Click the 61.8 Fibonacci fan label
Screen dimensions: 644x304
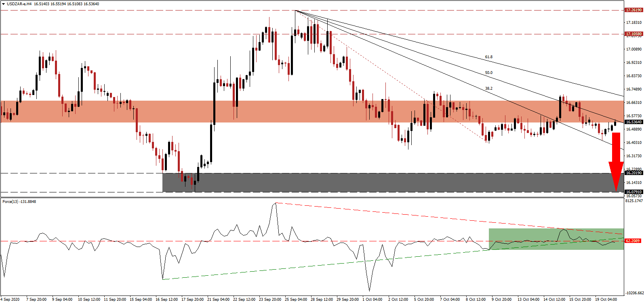(488, 57)
